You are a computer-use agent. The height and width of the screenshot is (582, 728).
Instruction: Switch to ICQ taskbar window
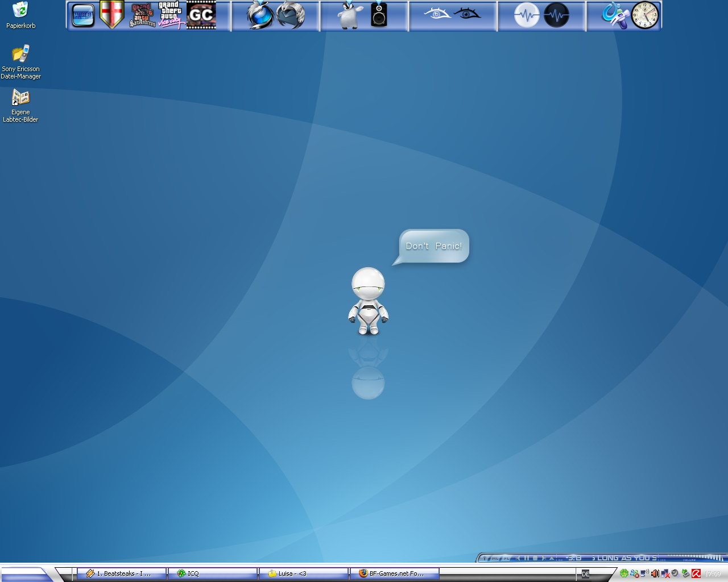coord(212,573)
